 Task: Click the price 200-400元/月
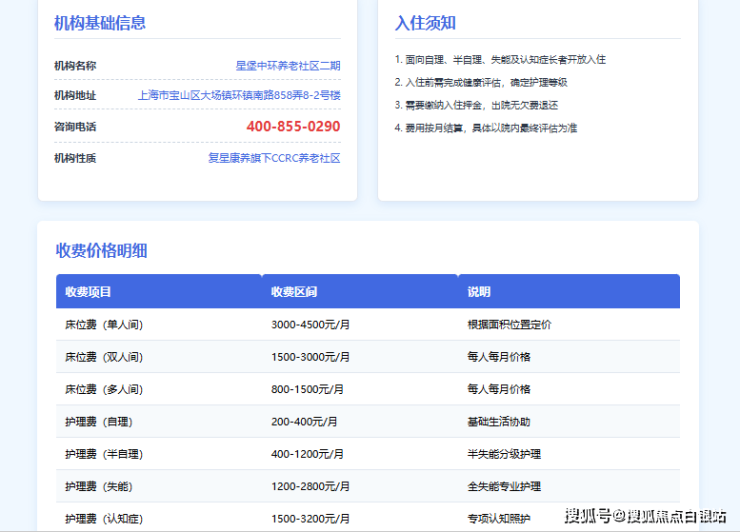(304, 422)
